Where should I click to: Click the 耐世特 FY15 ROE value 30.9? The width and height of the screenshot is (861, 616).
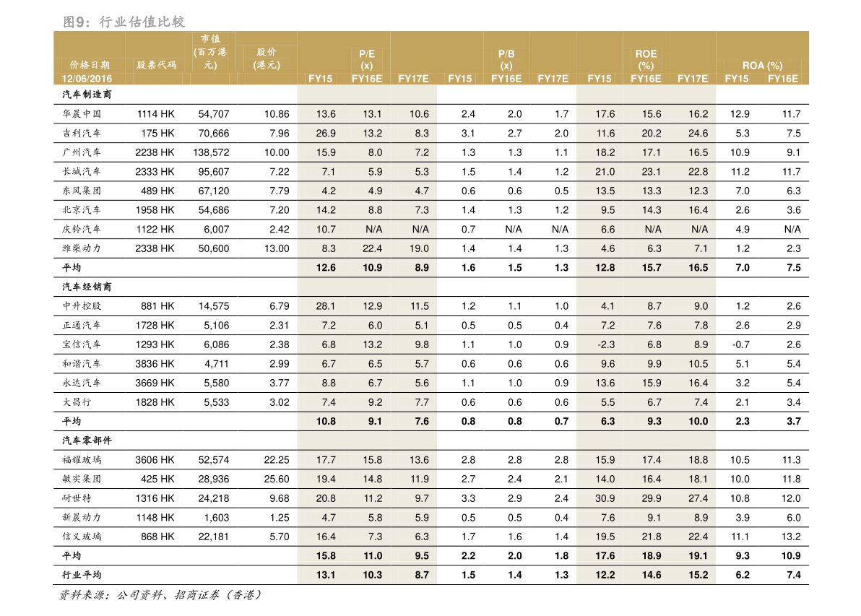tap(605, 498)
